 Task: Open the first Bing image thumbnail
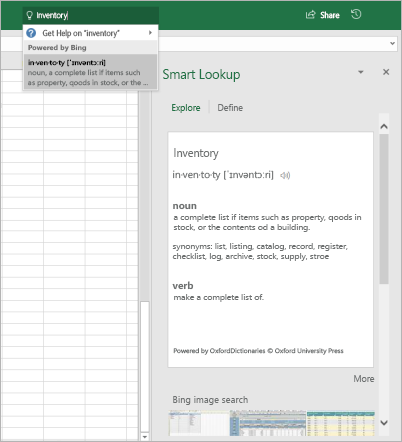(199, 423)
